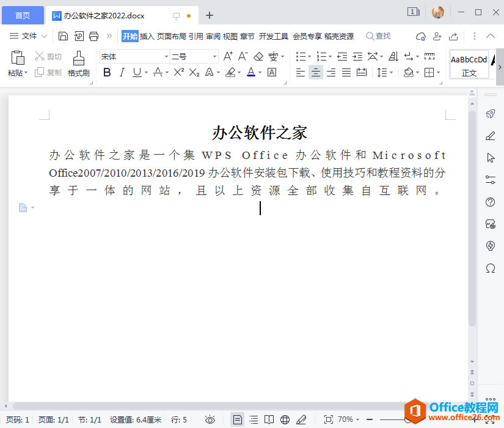The width and height of the screenshot is (504, 428).
Task: Toggle bold formatting on selected text
Action: [x=107, y=72]
